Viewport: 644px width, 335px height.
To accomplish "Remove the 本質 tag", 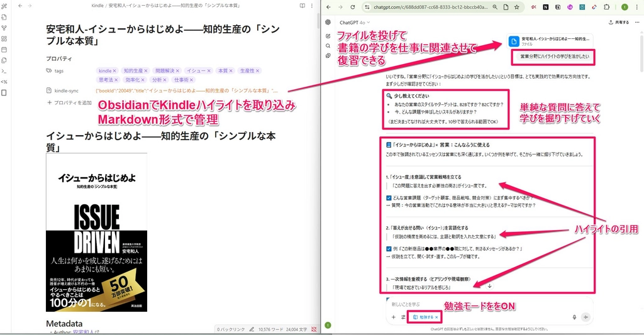I will (231, 70).
